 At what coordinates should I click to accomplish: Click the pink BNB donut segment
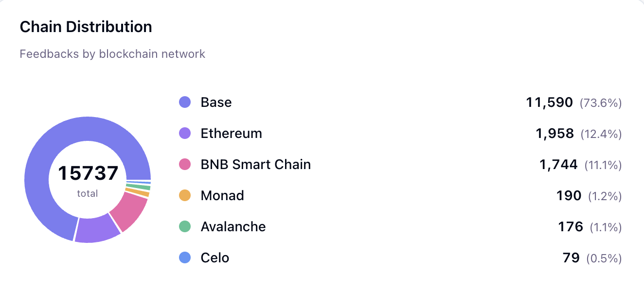point(128,211)
